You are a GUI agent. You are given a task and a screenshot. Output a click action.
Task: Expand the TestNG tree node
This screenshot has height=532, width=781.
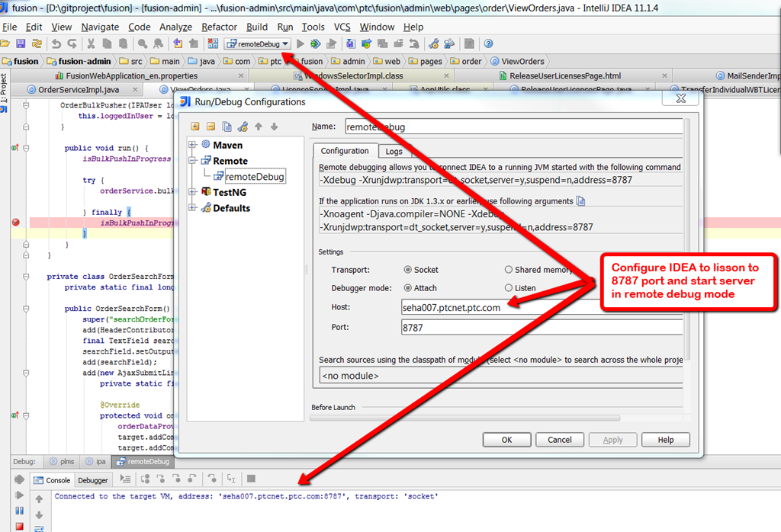[194, 192]
